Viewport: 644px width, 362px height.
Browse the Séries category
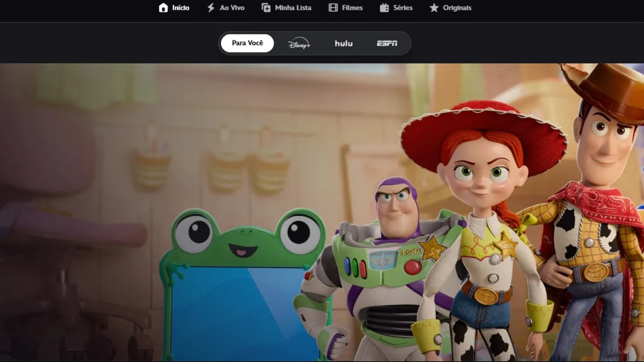[403, 8]
